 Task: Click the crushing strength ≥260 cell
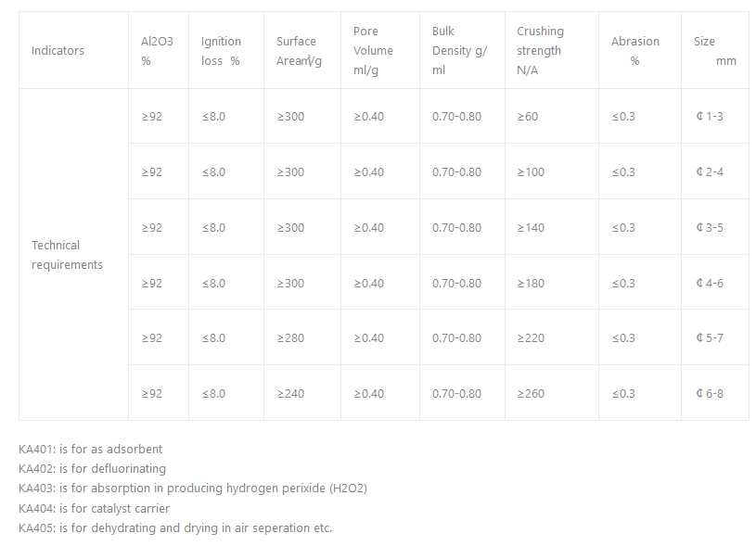pyautogui.click(x=532, y=394)
